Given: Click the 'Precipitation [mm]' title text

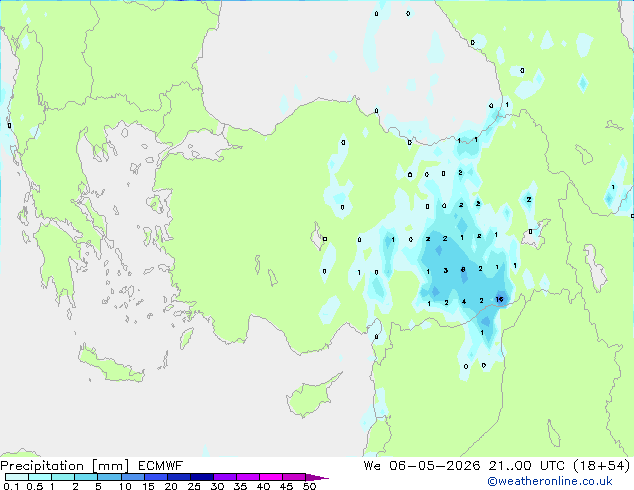Looking at the screenshot, I should pos(65,466).
